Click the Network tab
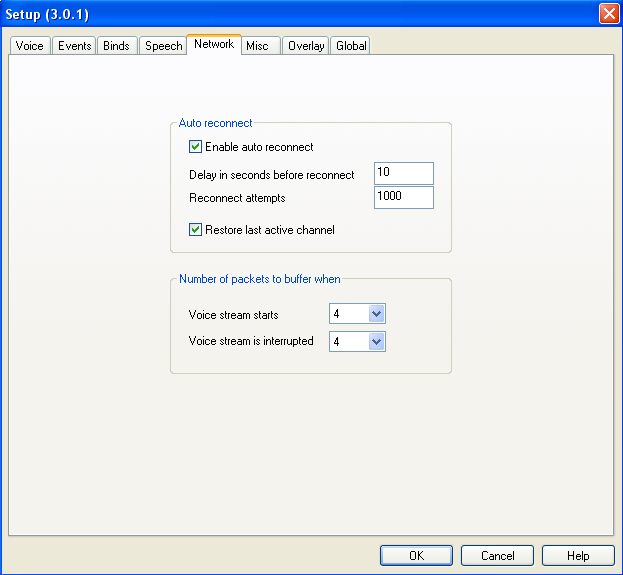The height and width of the screenshot is (575, 623). pos(214,44)
